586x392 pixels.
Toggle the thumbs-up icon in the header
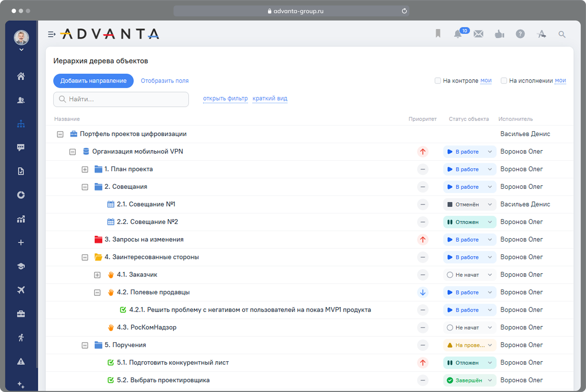coord(500,34)
